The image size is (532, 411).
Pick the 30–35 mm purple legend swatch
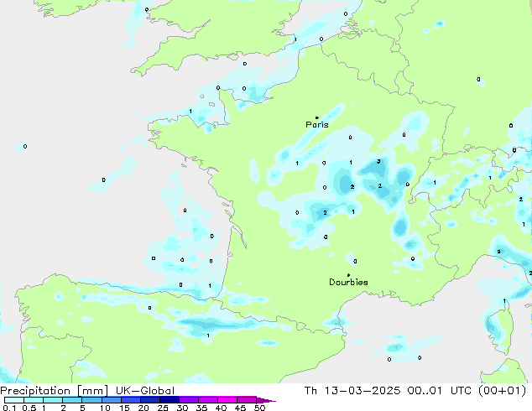tap(189, 400)
